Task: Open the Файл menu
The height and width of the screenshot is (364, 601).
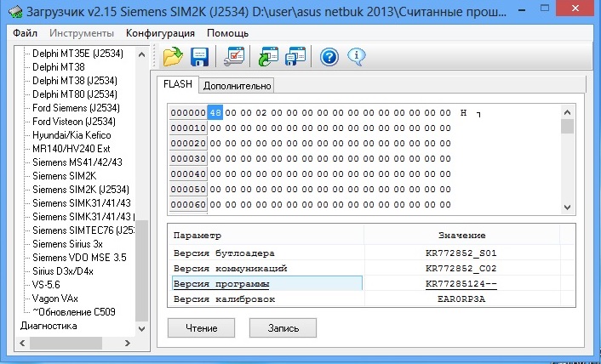Action: tap(25, 33)
